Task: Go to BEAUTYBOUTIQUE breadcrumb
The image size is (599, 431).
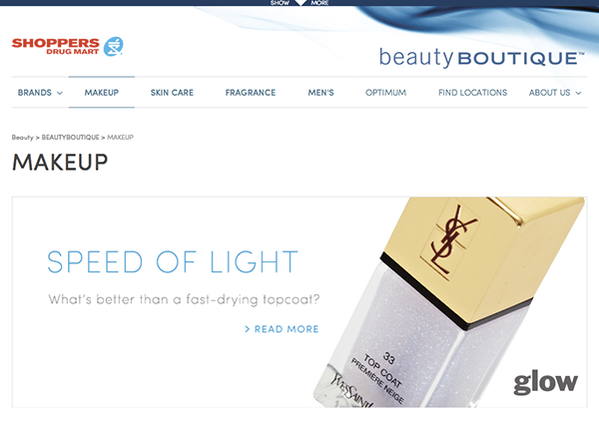Action: [70, 137]
